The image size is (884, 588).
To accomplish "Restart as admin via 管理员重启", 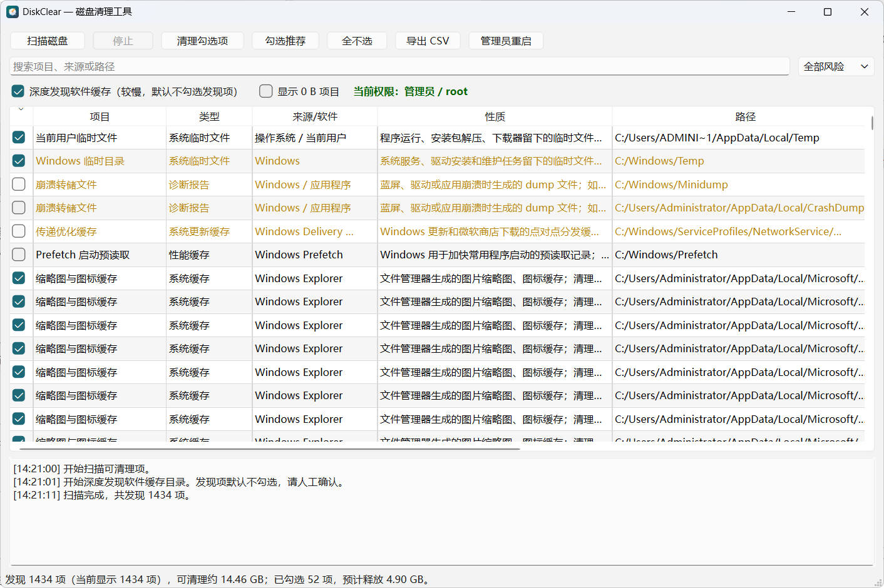I will click(506, 41).
